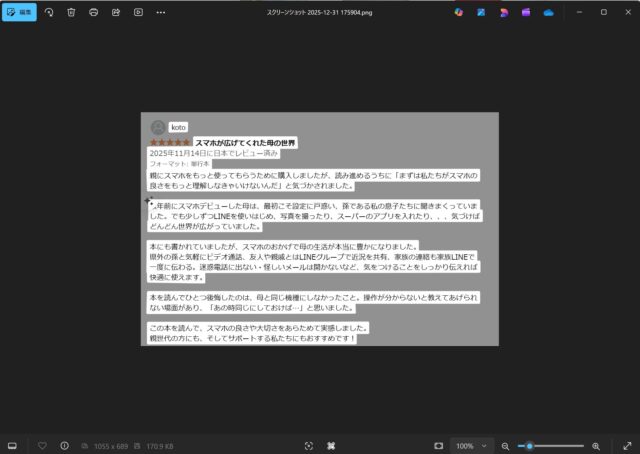Mark the photo as favorite with heart
This screenshot has width=640, height=454.
click(42, 445)
